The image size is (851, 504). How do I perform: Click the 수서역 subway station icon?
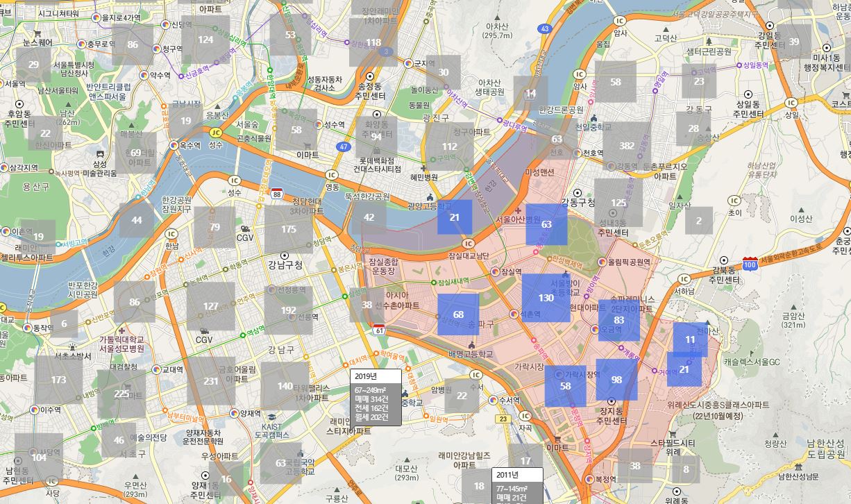tap(492, 400)
